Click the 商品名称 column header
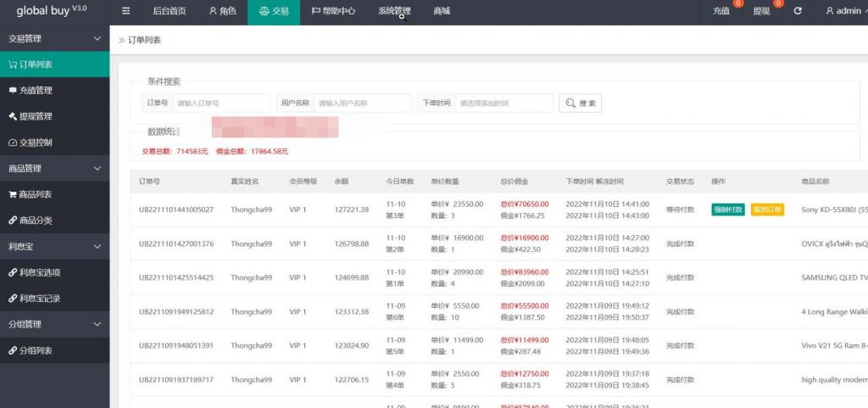 coord(815,182)
